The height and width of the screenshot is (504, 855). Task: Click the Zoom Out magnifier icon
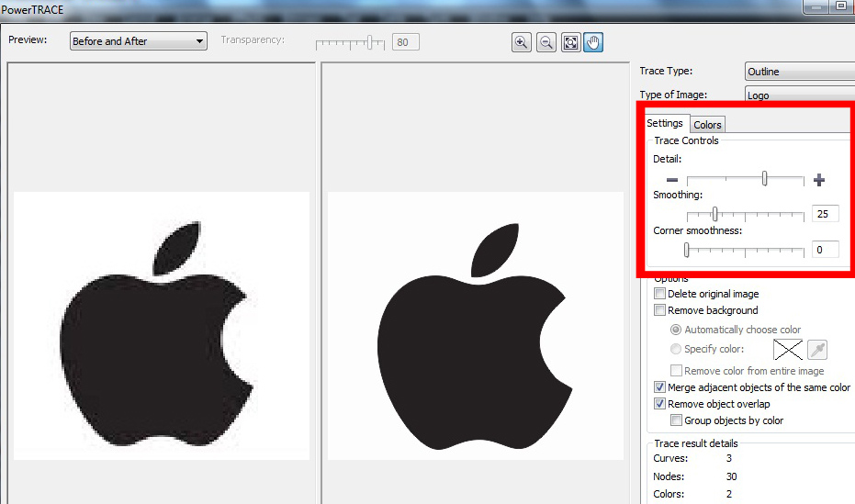click(x=546, y=42)
